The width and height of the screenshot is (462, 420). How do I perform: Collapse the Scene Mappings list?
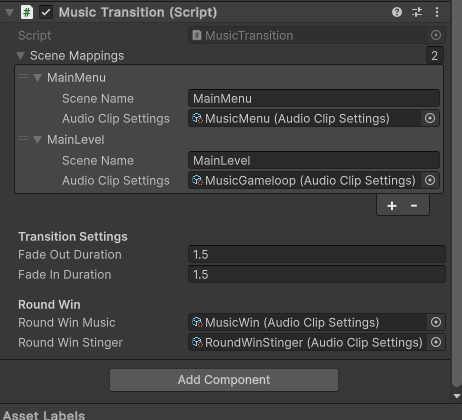pos(21,56)
